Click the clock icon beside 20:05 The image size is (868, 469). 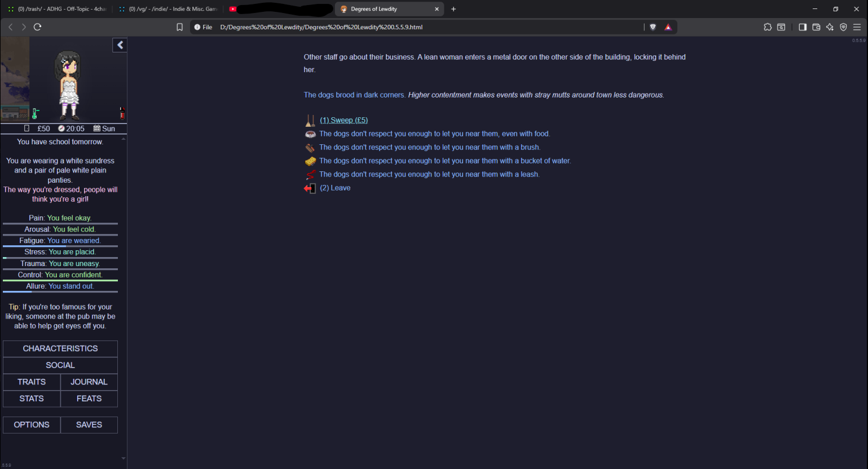[x=61, y=129]
